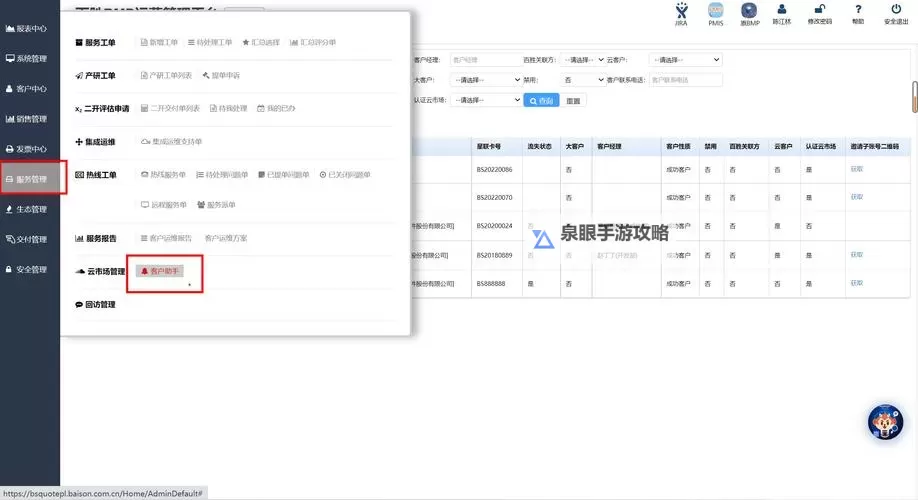
Task: Open 客户运维报告 under 服务报告
Action: click(x=166, y=238)
